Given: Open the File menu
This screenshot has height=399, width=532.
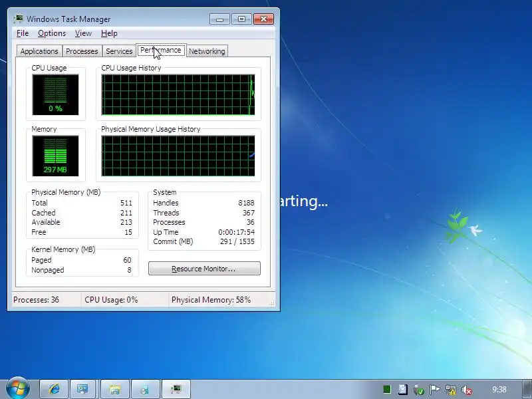Looking at the screenshot, I should 23,33.
